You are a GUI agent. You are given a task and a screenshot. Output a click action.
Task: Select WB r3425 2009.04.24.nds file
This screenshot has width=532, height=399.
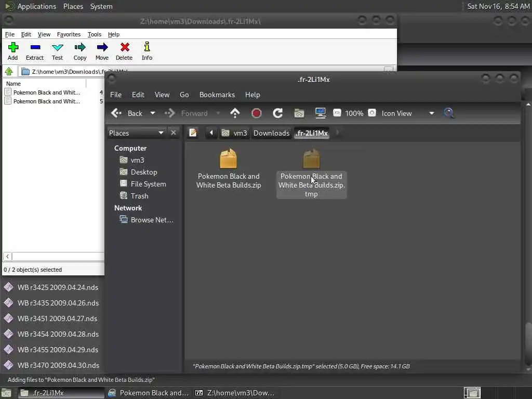tap(51, 287)
